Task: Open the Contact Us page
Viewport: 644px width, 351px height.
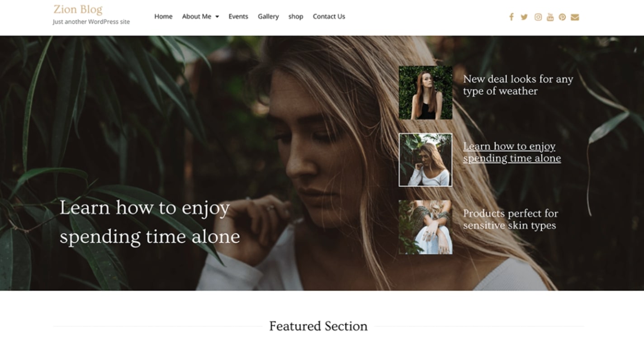Action: (x=329, y=16)
